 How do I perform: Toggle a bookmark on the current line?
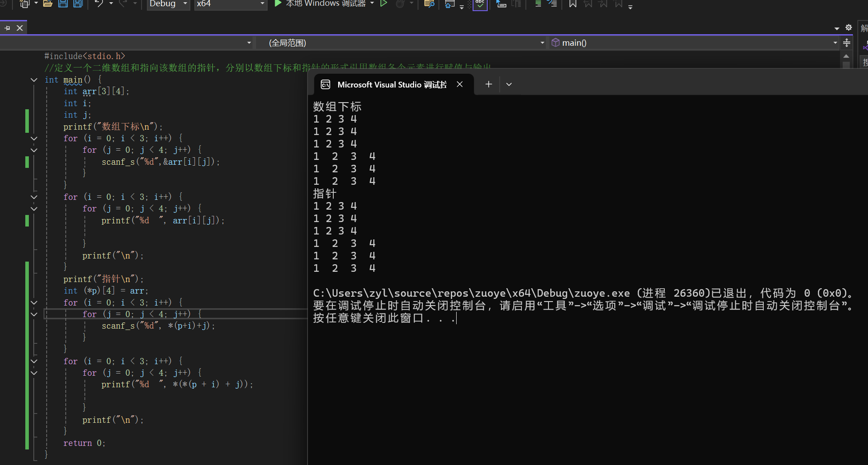573,4
